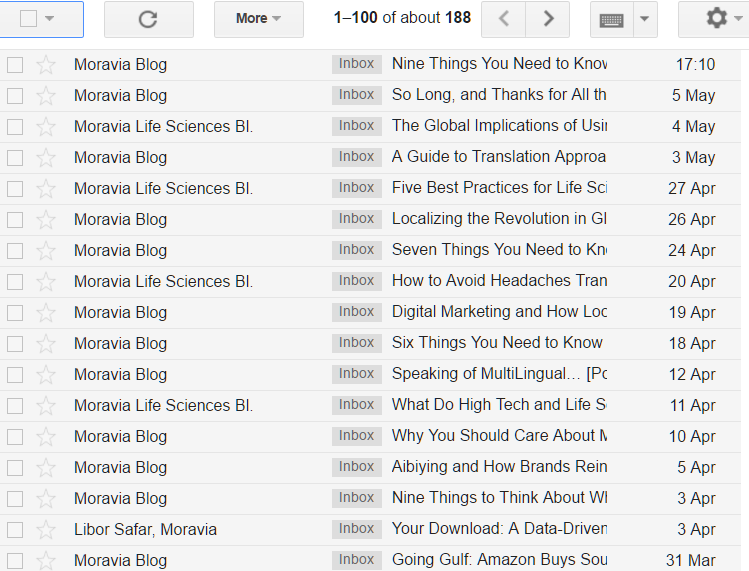
Task: Open A Guide to Translation email
Action: [x=499, y=157]
